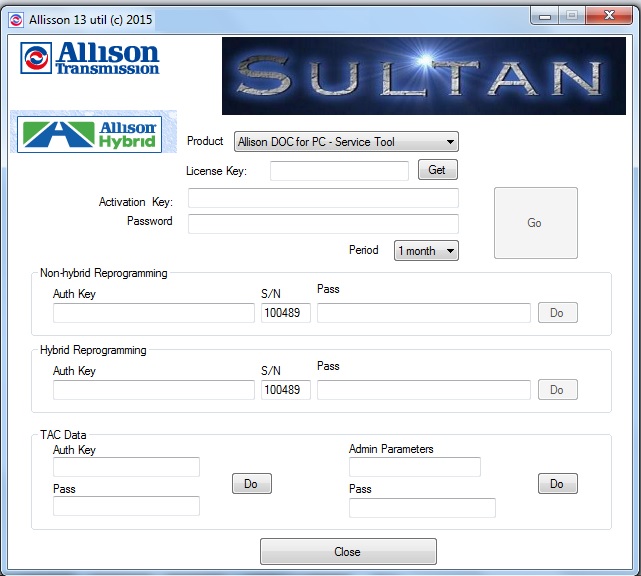Viewport: 641px width, 576px height.
Task: Focus the Password field
Action: pyautogui.click(x=323, y=224)
